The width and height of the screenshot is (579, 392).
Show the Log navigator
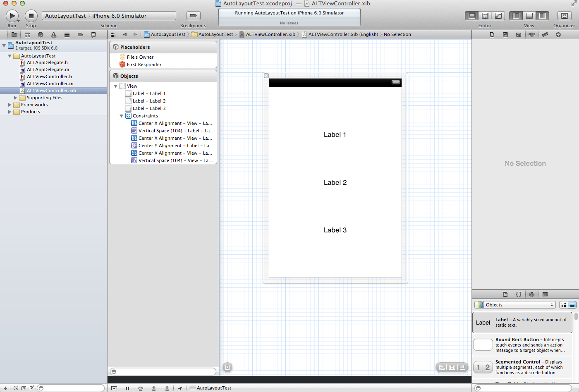[x=93, y=35]
